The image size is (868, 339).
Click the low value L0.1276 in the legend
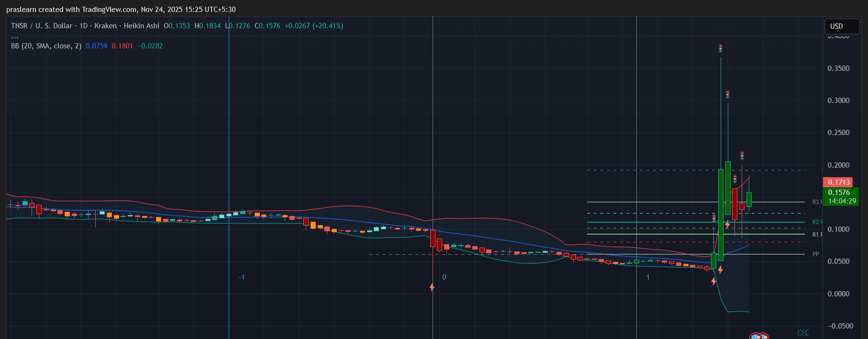coord(237,26)
